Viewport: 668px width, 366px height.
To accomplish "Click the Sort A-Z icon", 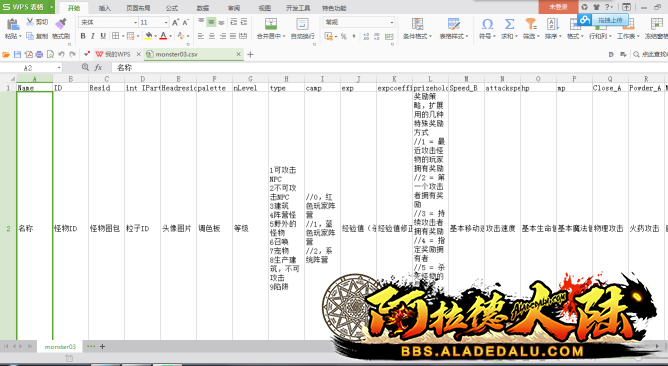I will (553, 24).
